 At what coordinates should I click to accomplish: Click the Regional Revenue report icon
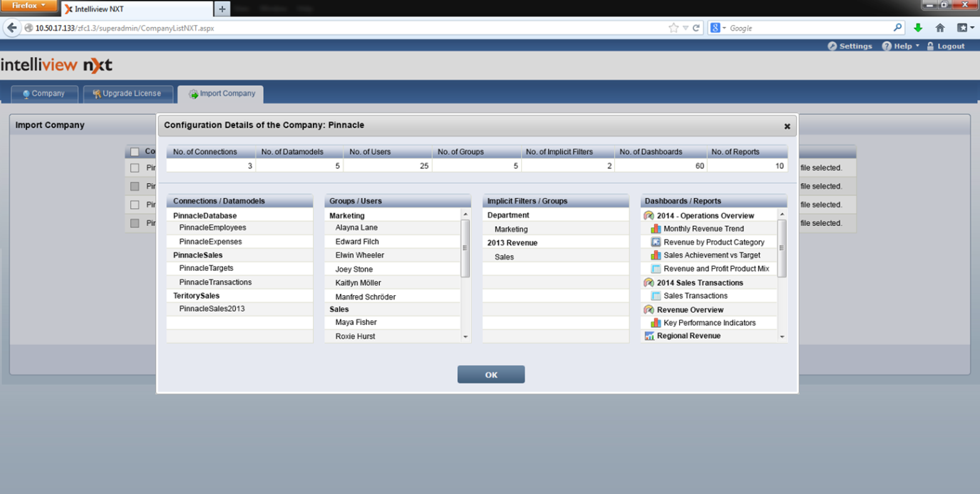(x=649, y=336)
